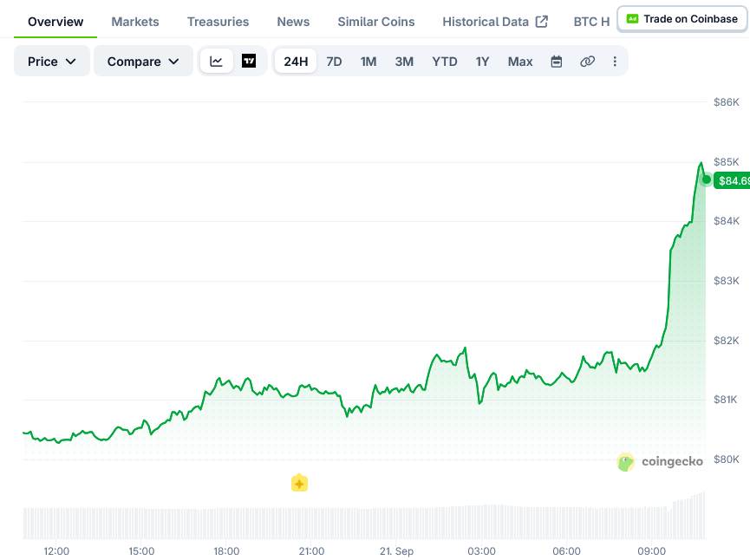750x560 pixels.
Task: Open the three-dot more options menu
Action: [x=615, y=62]
